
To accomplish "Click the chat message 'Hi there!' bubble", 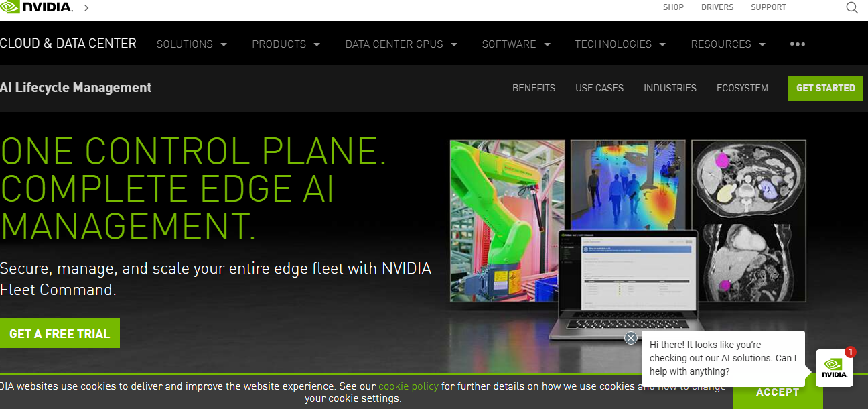I will [x=723, y=358].
